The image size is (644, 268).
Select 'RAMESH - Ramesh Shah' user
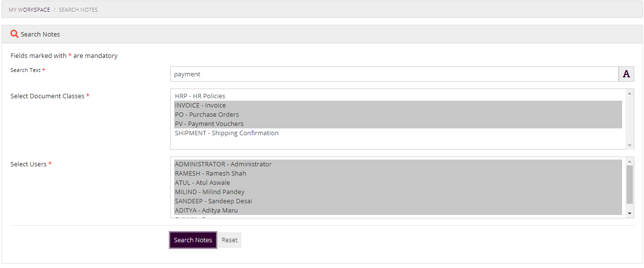[x=398, y=173]
